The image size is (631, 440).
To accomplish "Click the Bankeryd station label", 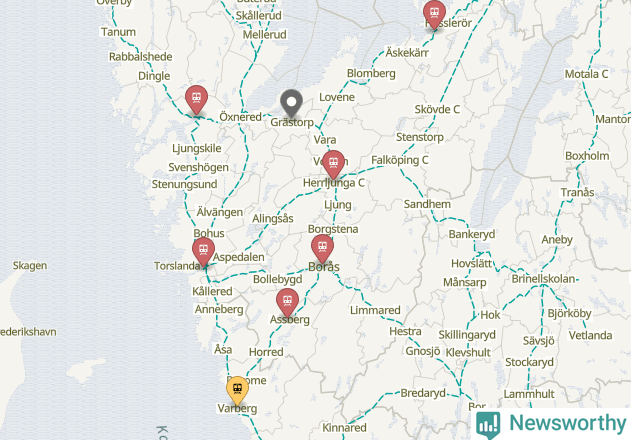I will click(472, 234).
